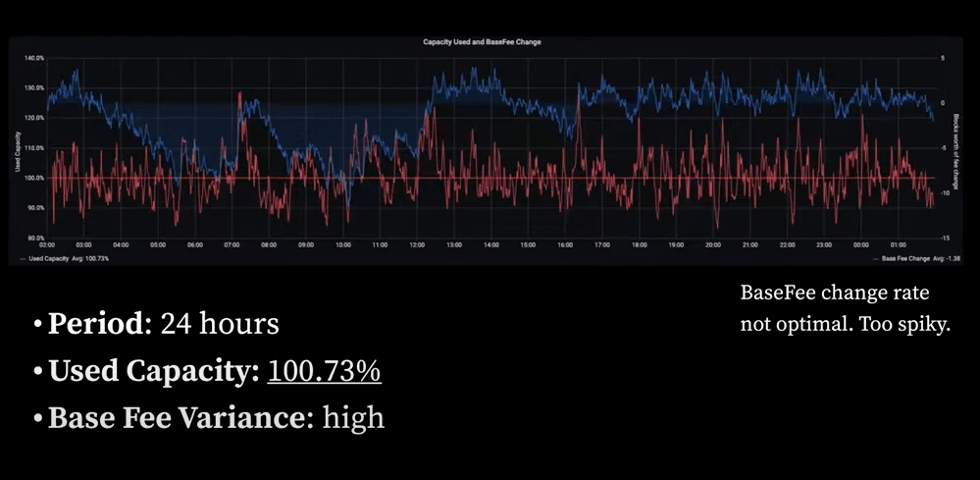Image resolution: width=980 pixels, height=480 pixels.
Task: Click the -15 right axis label
Action: (x=944, y=238)
